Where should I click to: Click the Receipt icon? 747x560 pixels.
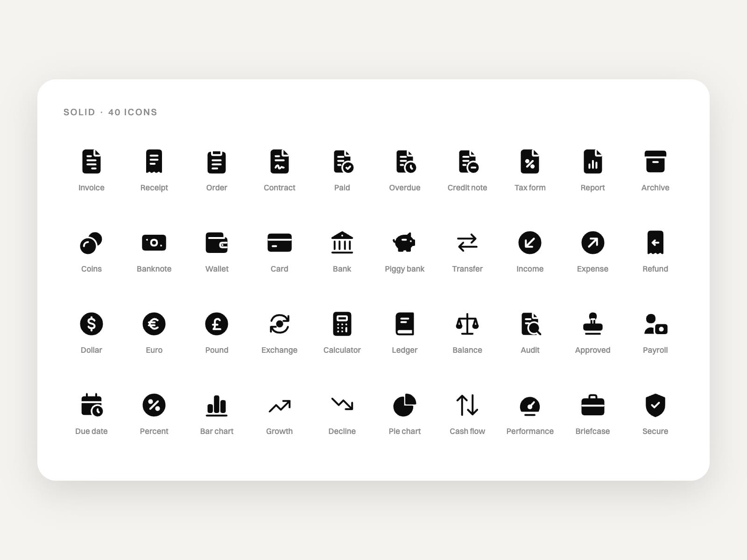point(154,161)
